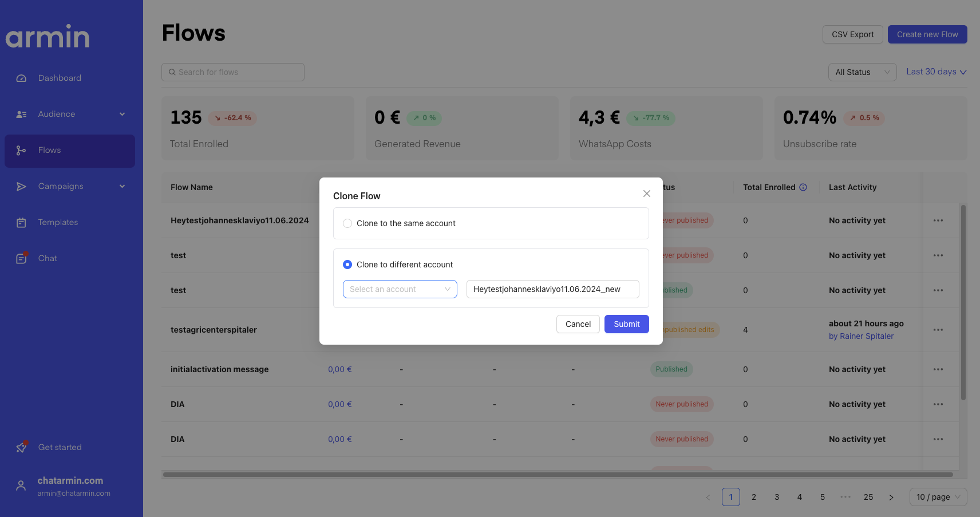Click the Templates calendar icon
Screen dimensions: 980x517
[x=21, y=223]
